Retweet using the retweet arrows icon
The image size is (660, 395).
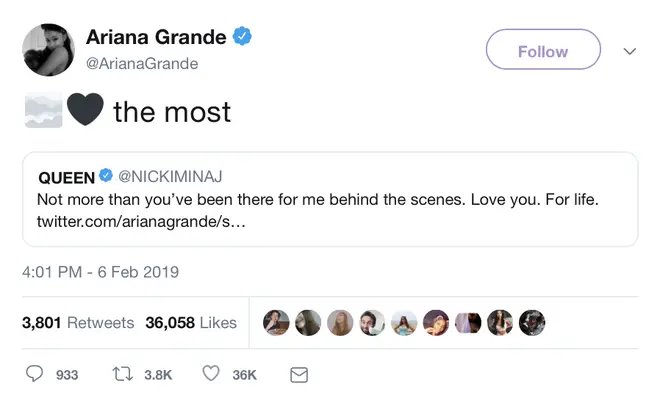(x=122, y=374)
